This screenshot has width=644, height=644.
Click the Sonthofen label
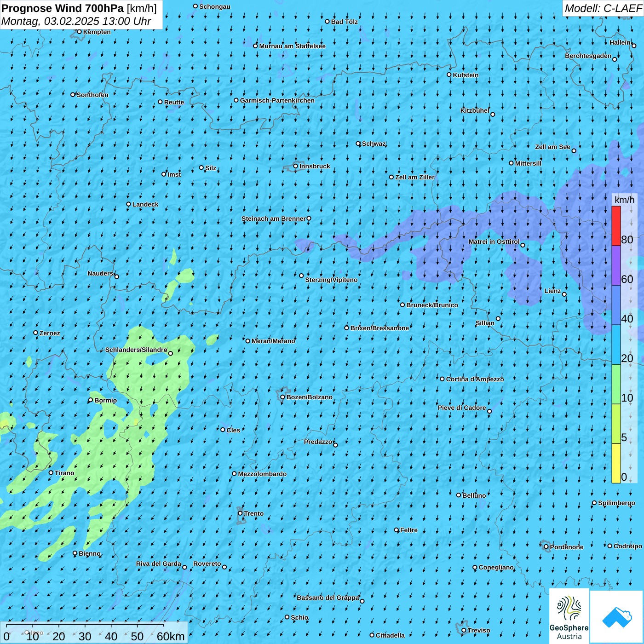point(92,95)
